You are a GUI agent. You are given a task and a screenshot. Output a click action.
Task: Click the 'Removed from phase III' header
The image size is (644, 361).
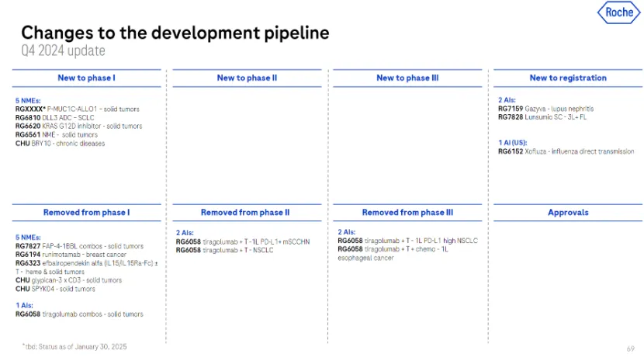407,213
